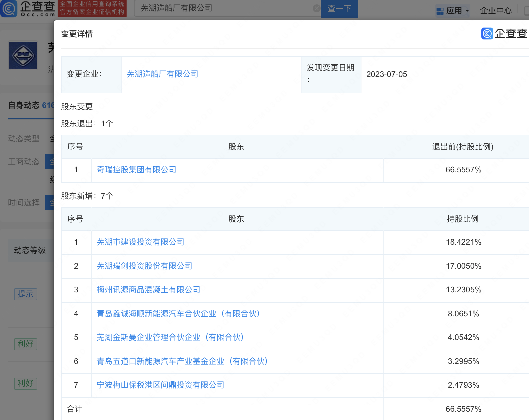Open link 芜湖造船厂有限公司 in 变更企业
The height and width of the screenshot is (420, 529).
162,74
